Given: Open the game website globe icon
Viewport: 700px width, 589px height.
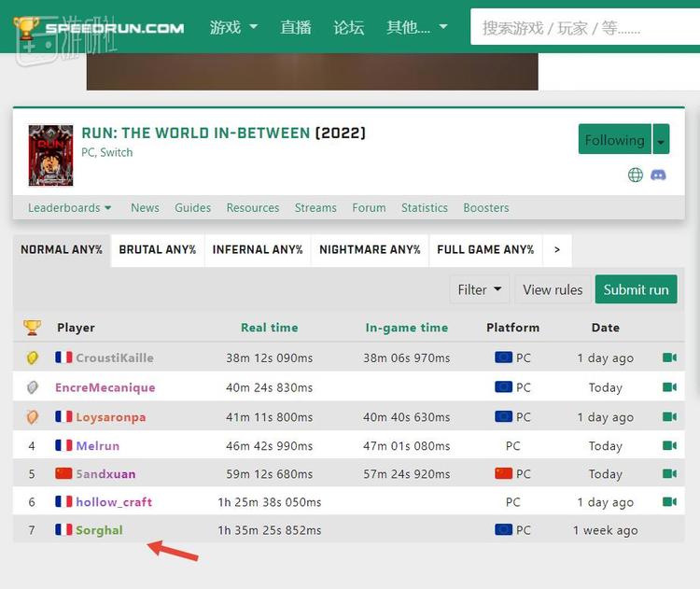Looking at the screenshot, I should click(x=636, y=175).
